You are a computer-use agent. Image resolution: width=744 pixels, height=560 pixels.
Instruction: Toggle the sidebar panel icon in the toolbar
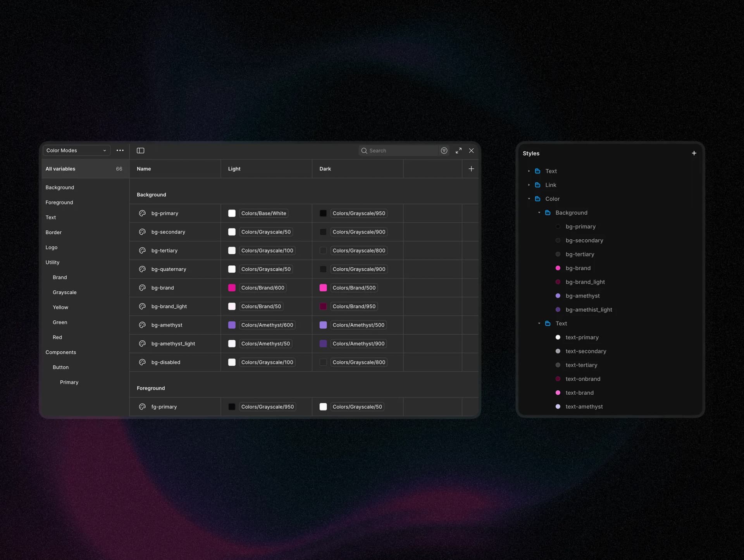click(x=140, y=150)
